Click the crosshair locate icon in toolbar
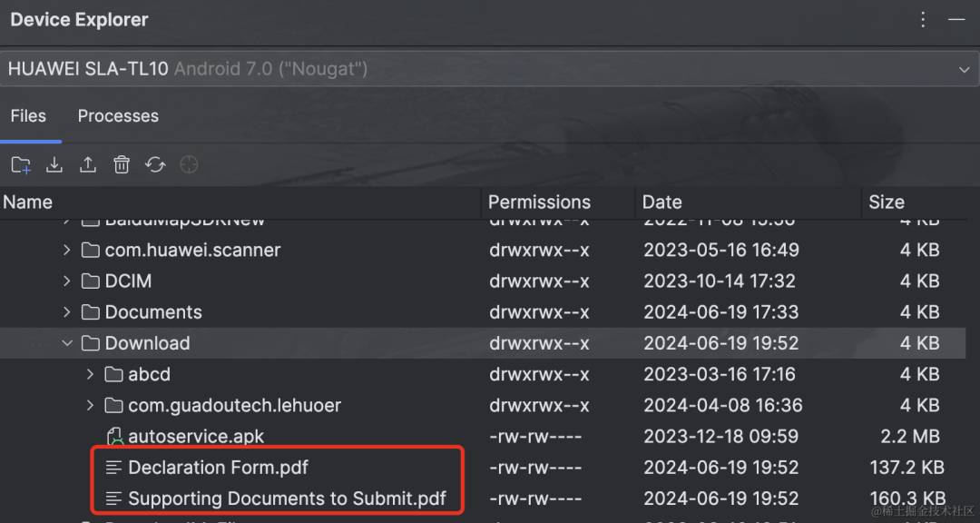The height and width of the screenshot is (523, 980). [x=189, y=165]
